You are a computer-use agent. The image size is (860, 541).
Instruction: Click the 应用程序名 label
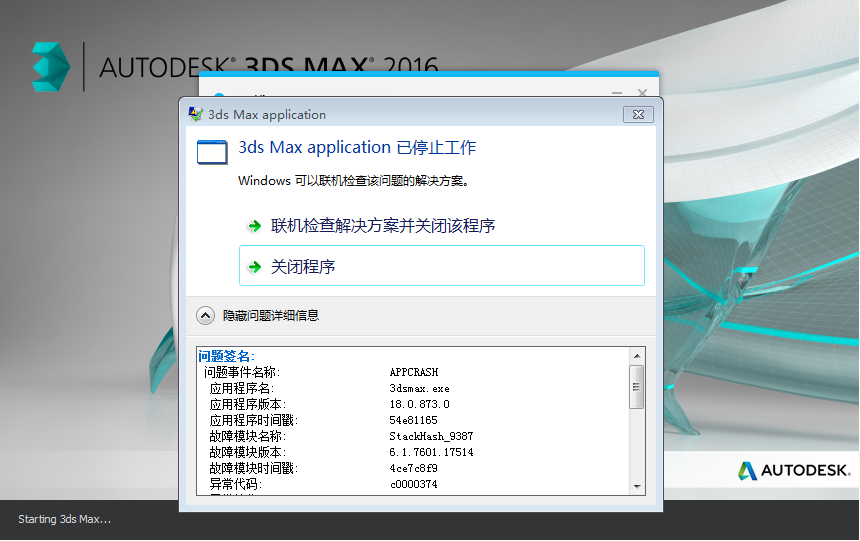[x=242, y=388]
